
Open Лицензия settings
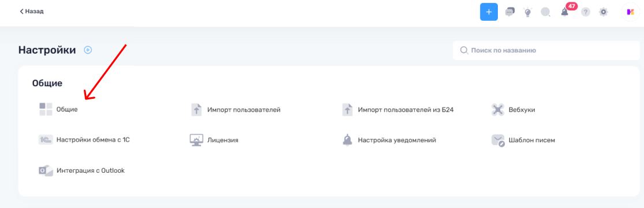pyautogui.click(x=223, y=140)
